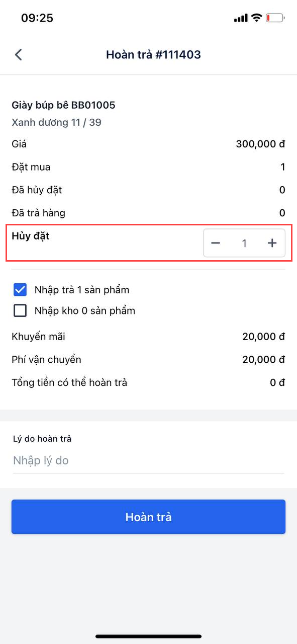The width and height of the screenshot is (297, 644).
Task: Tap the Tổng tiền có thể hoàn trả value
Action: [x=277, y=383]
